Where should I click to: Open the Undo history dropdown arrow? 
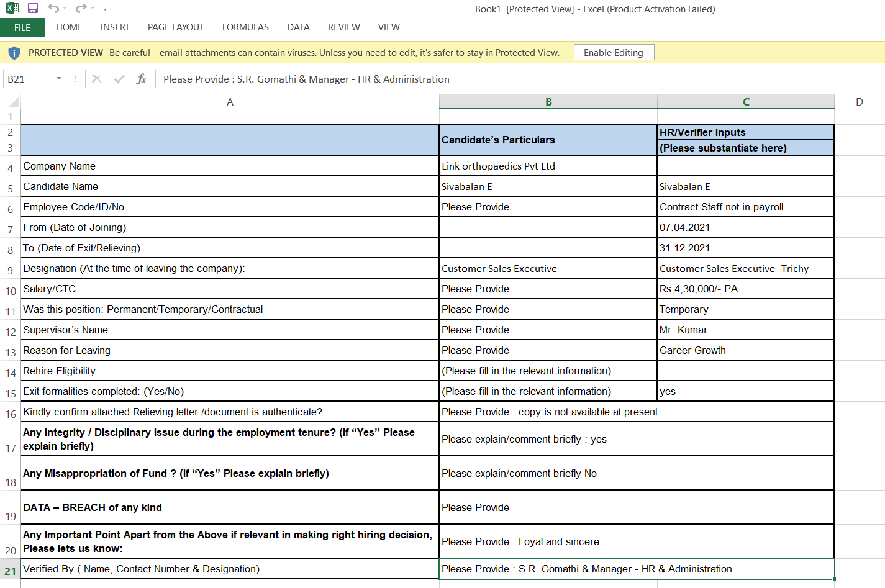(65, 9)
